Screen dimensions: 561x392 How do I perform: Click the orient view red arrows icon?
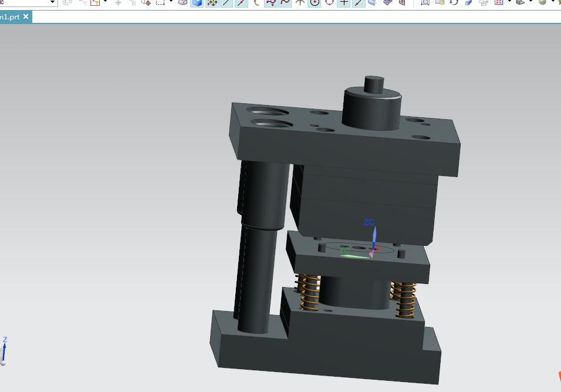pos(499,2)
